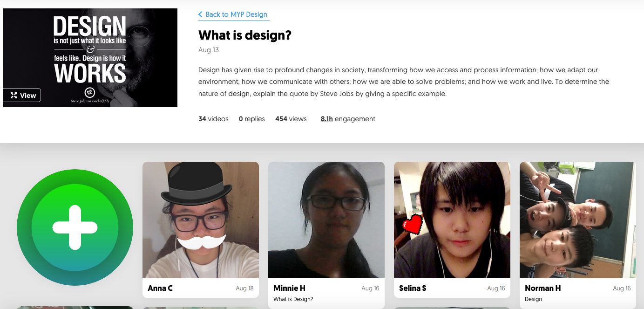Play Minnie H's video response
Image resolution: width=644 pixels, height=309 pixels.
pyautogui.click(x=326, y=220)
